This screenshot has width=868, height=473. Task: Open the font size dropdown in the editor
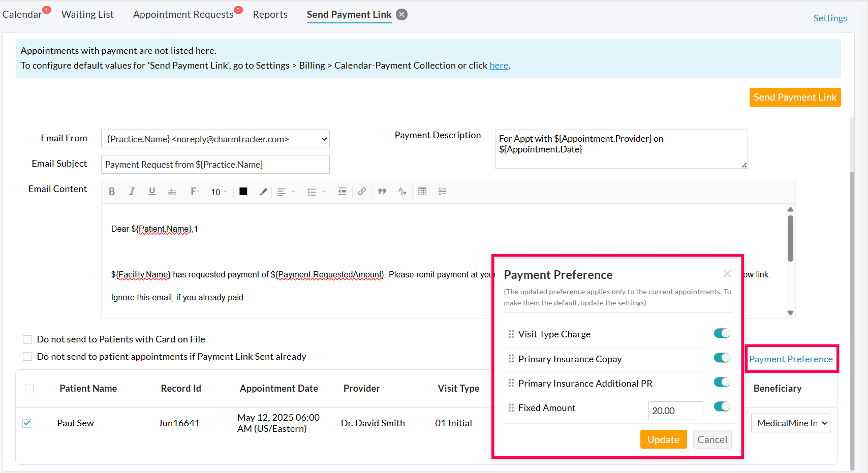pyautogui.click(x=218, y=192)
